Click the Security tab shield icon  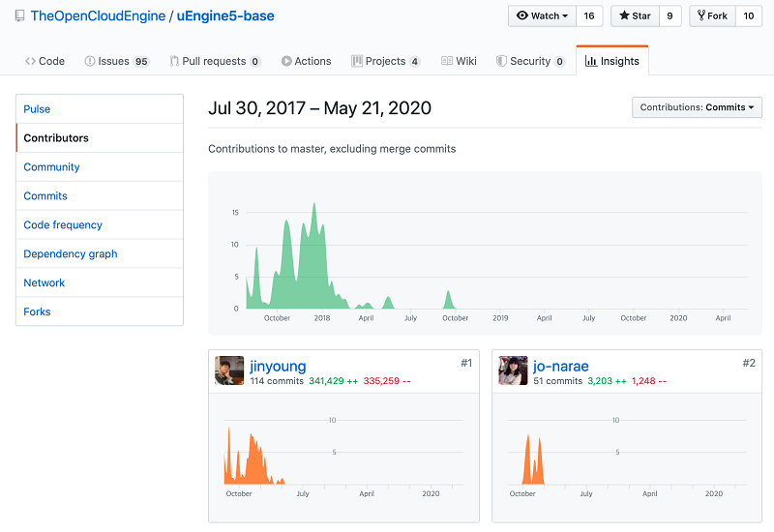pyautogui.click(x=501, y=61)
